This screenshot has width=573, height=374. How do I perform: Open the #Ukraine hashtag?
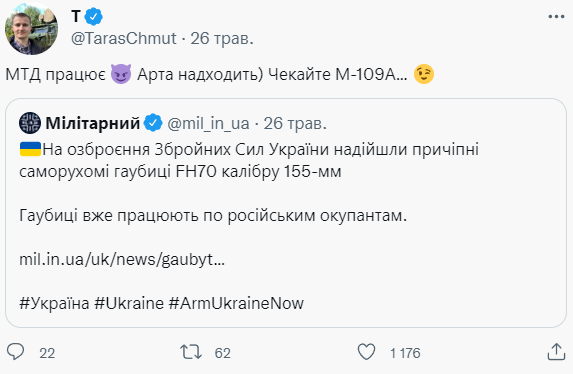(x=129, y=303)
